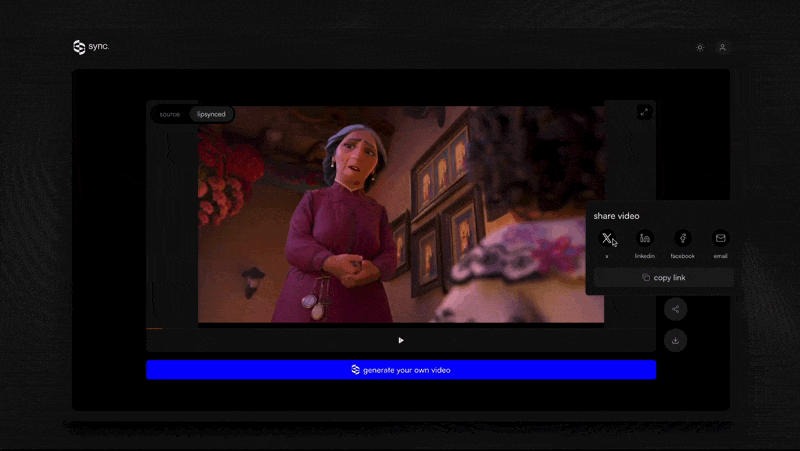Click the "linkedin" text label in share panel

tap(645, 256)
